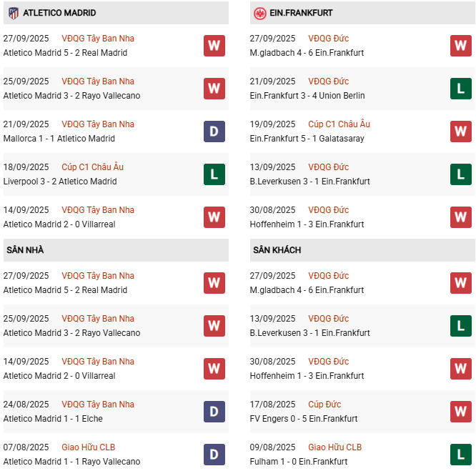Click the Eintracht Frankfurt club crest icon
Viewport: 476px width, 471px height.
pyautogui.click(x=260, y=13)
